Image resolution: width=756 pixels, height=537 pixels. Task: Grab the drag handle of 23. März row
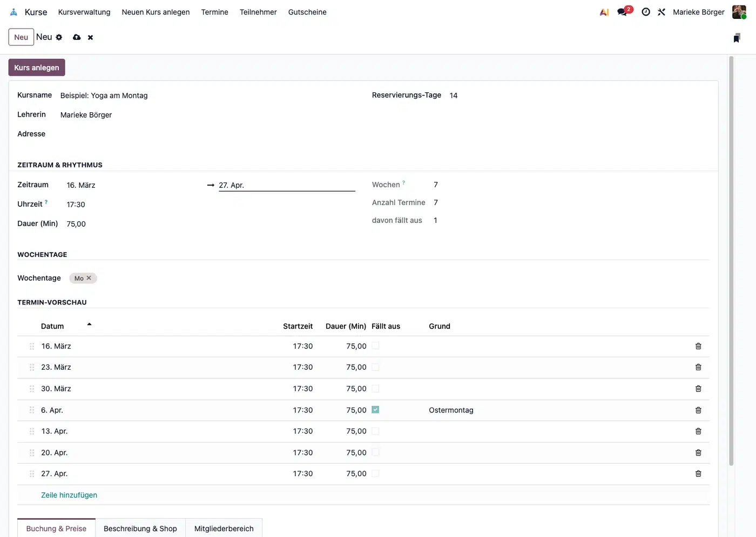point(32,368)
